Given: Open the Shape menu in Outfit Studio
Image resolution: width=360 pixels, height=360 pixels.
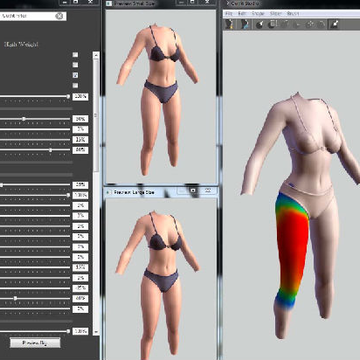Looking at the screenshot, I should pos(258,14).
